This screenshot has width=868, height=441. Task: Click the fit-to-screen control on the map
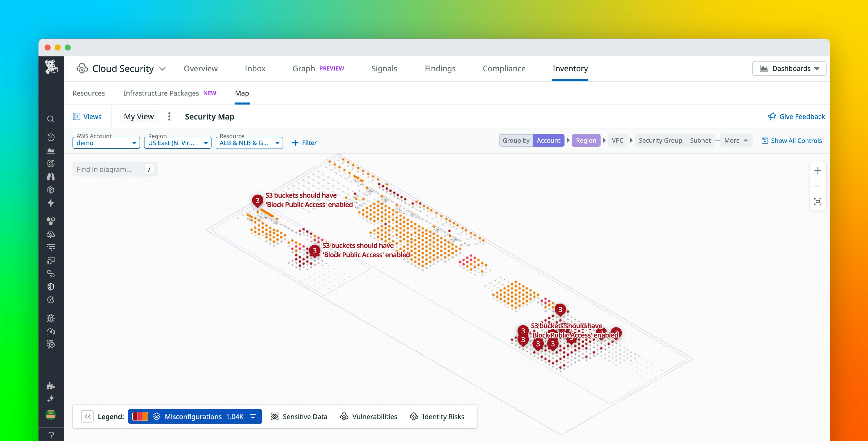(818, 201)
